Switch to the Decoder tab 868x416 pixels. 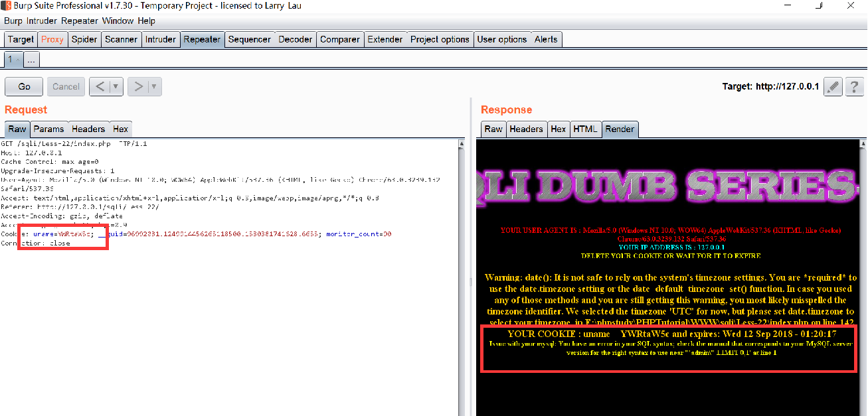pos(296,39)
